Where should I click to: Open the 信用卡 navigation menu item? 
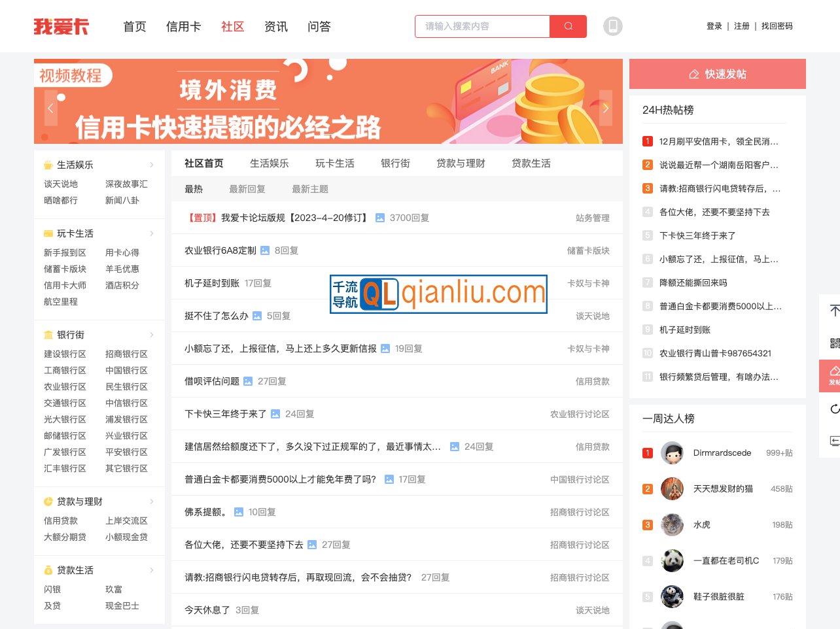183,27
